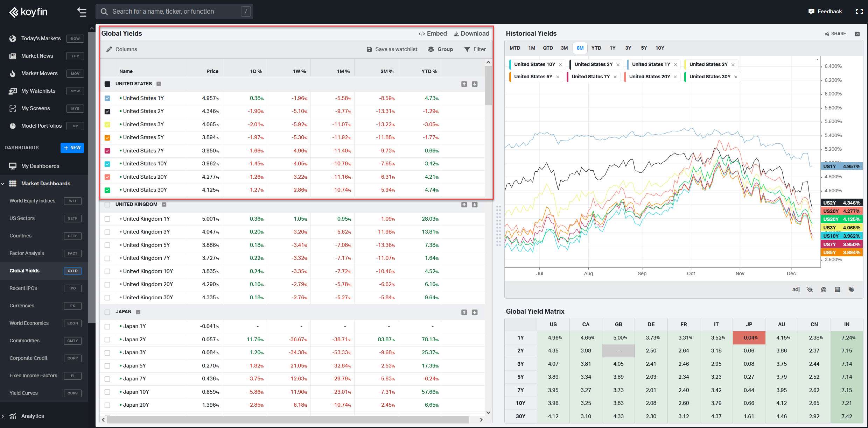
Task: Move United States group up
Action: click(x=464, y=84)
